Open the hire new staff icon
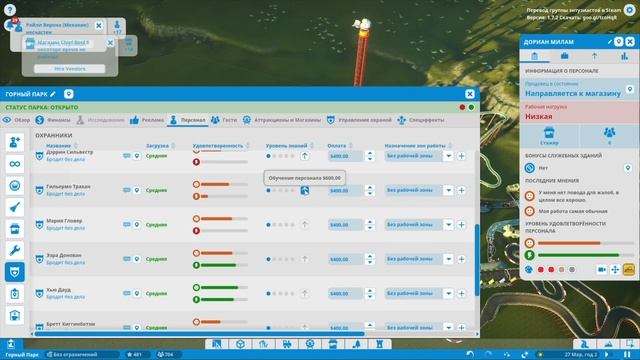Screen dimensions: 640x360 (x=15, y=142)
